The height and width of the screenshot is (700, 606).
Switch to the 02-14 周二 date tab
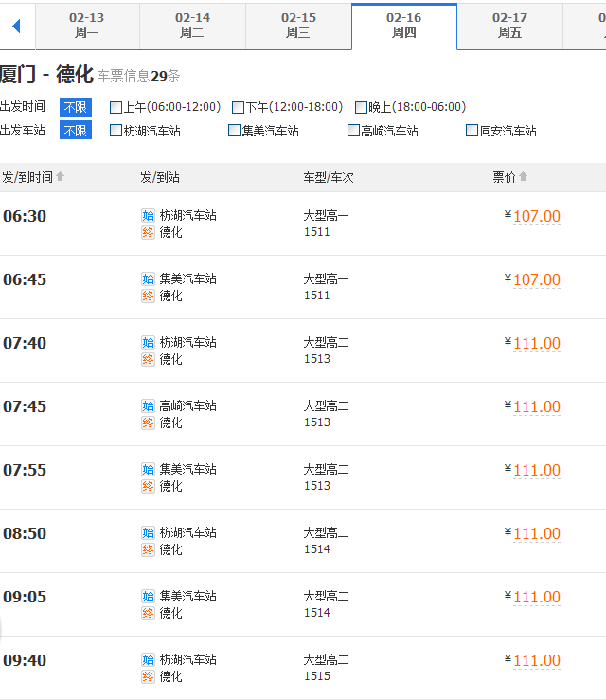point(192,26)
